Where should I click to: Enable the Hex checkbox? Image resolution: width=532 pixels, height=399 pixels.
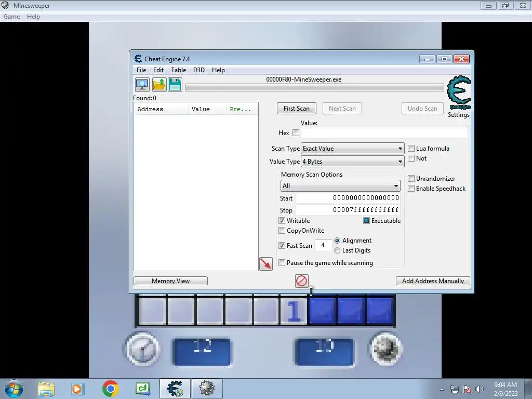pos(296,132)
